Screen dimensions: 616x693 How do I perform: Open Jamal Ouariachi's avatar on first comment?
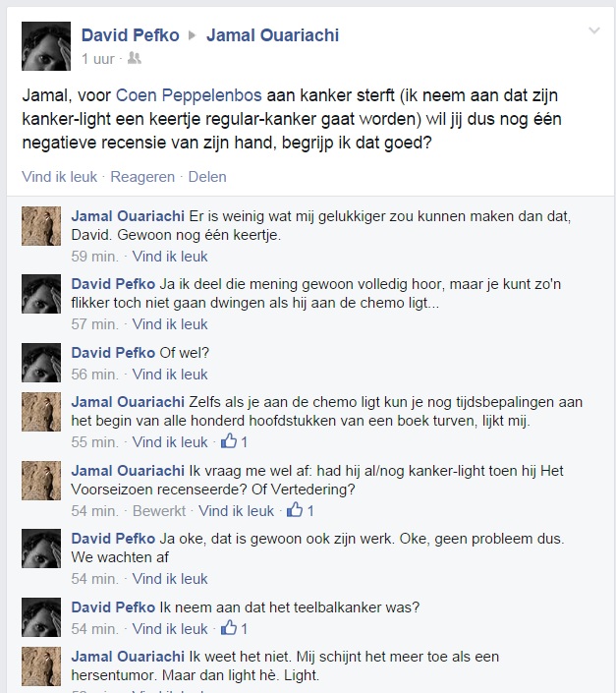click(x=41, y=226)
